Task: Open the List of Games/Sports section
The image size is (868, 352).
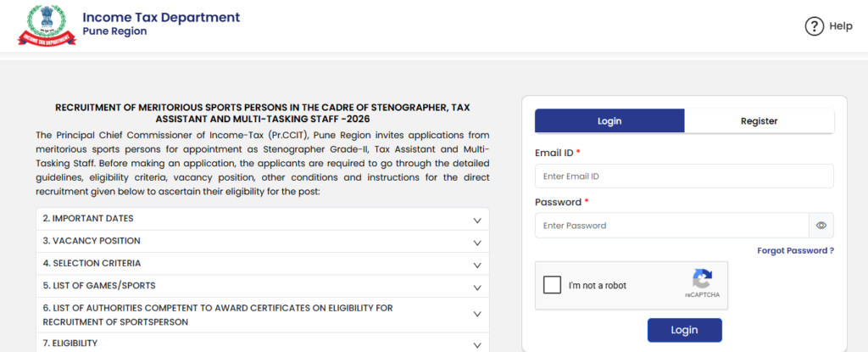Action: click(x=263, y=287)
